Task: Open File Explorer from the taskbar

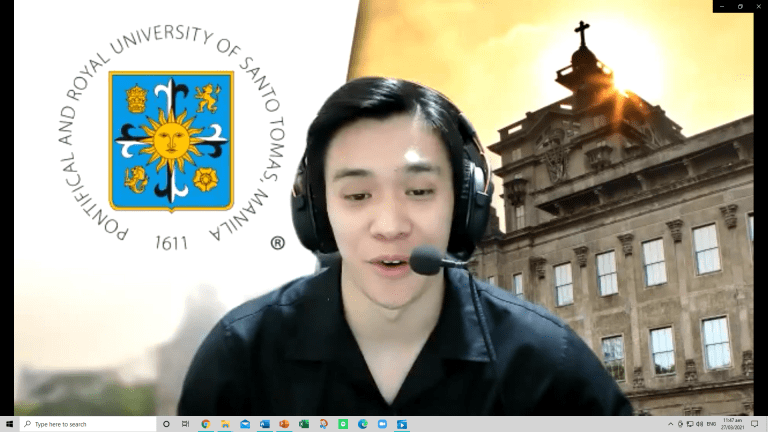Action: tap(225, 424)
